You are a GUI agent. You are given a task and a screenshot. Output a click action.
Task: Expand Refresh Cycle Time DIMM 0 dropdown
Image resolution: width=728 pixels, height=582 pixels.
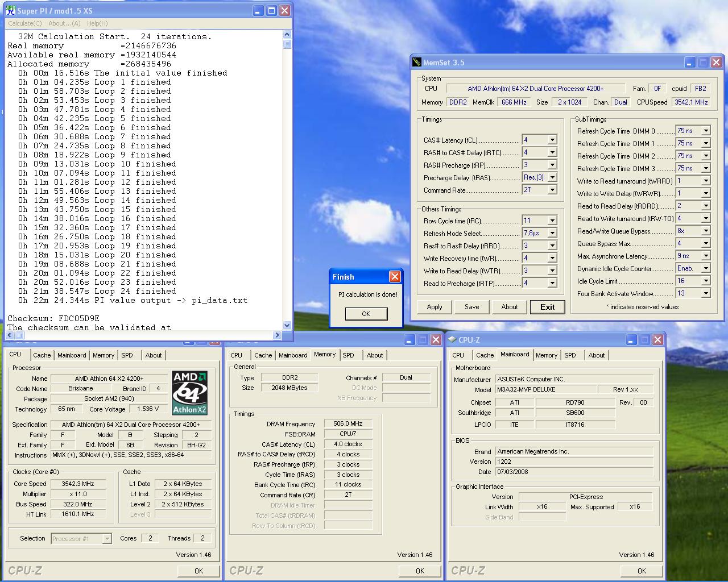[706, 131]
